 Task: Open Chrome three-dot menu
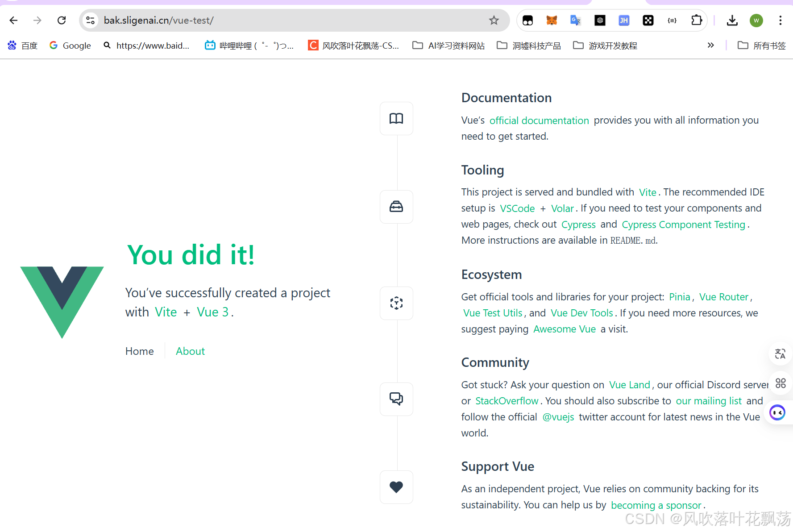pyautogui.click(x=780, y=20)
